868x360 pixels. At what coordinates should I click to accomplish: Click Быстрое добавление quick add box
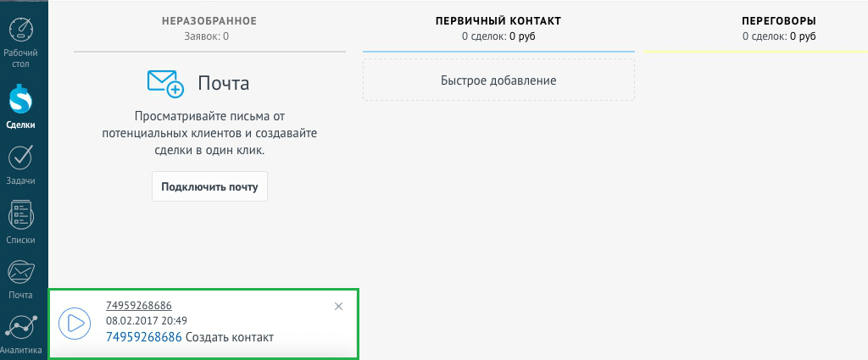coord(498,80)
